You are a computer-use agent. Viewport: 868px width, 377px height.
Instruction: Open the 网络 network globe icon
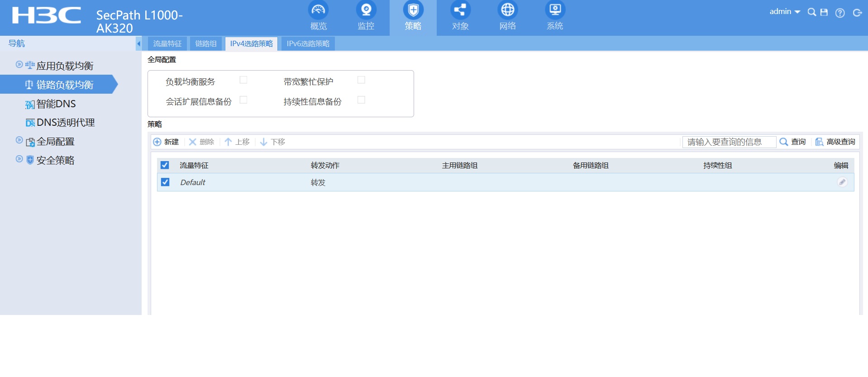point(508,10)
